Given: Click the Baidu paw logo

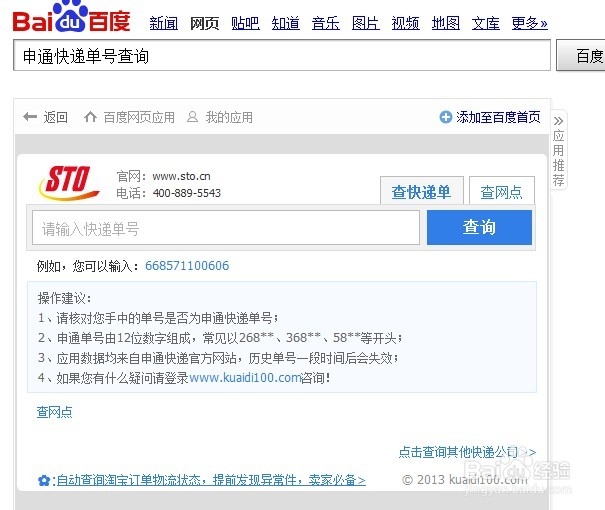Looking at the screenshot, I should click(x=71, y=17).
